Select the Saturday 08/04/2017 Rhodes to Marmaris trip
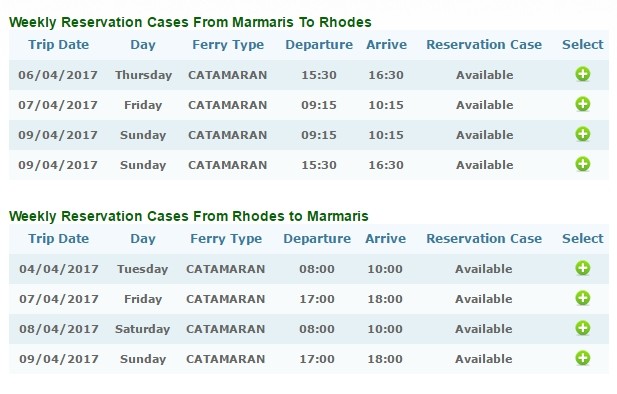Image resolution: width=617 pixels, height=394 pixels. click(x=583, y=328)
